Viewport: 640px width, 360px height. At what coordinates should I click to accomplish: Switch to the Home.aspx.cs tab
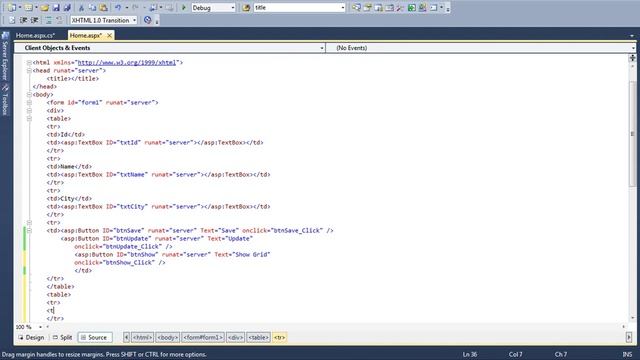point(35,36)
